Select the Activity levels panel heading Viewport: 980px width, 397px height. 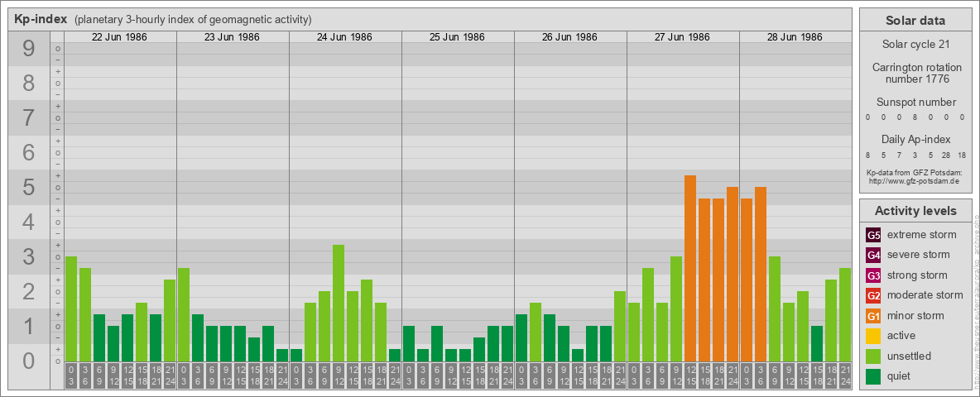[x=915, y=211]
